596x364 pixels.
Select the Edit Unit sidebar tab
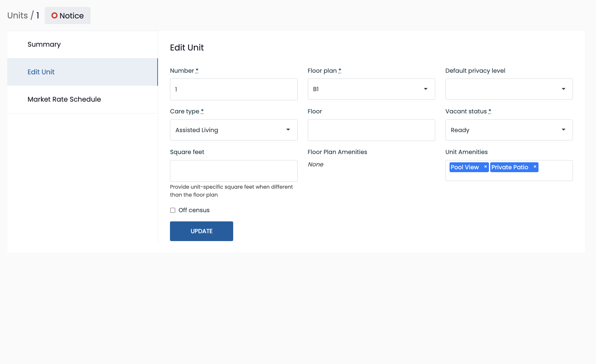coord(83,72)
